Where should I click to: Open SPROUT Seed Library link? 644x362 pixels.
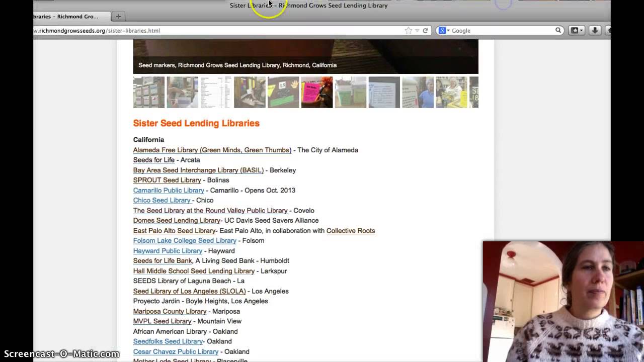167,180
